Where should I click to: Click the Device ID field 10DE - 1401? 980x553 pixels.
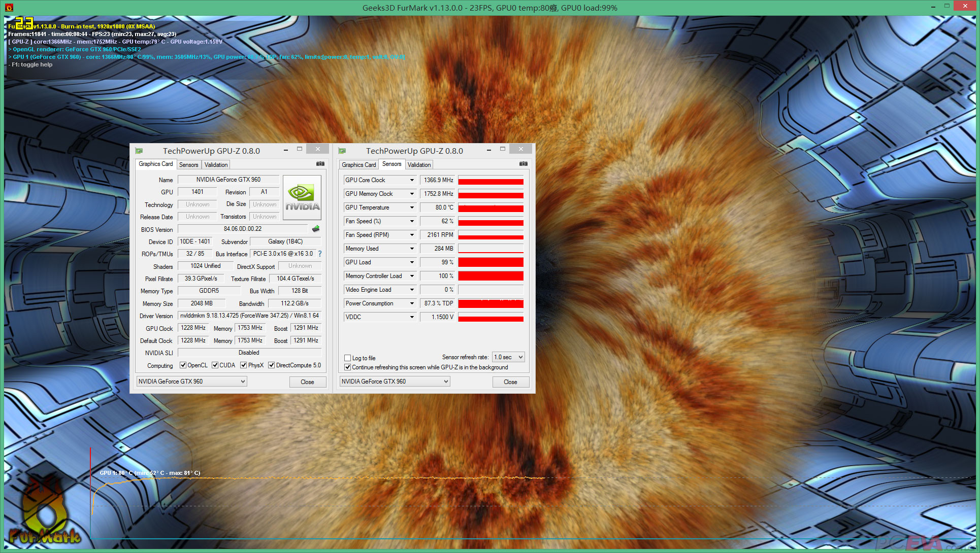[195, 241]
